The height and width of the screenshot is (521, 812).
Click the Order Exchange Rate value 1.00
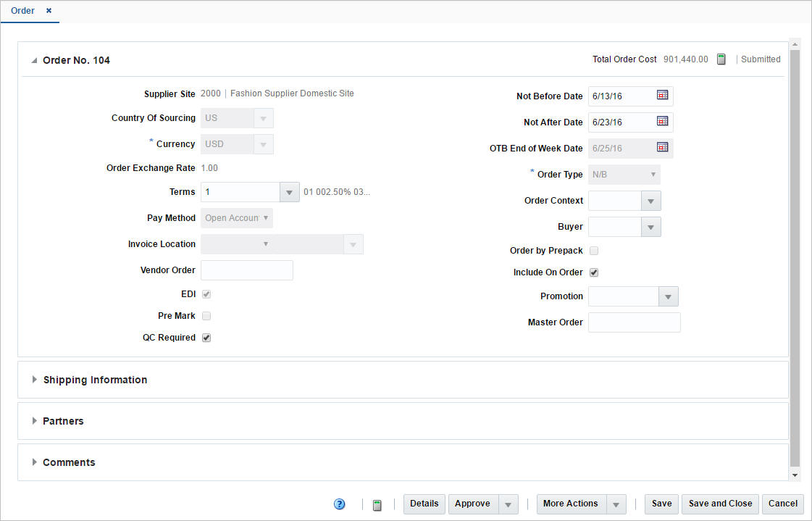209,168
